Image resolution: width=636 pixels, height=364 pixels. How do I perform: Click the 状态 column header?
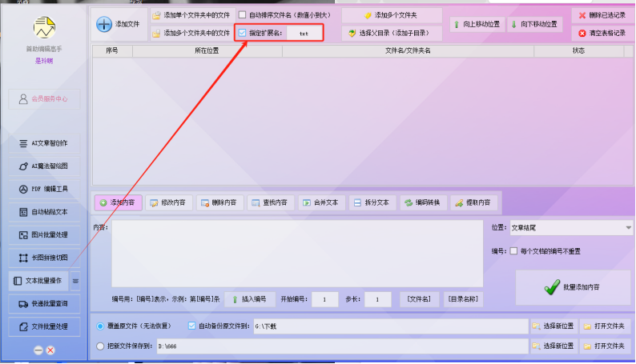point(579,50)
